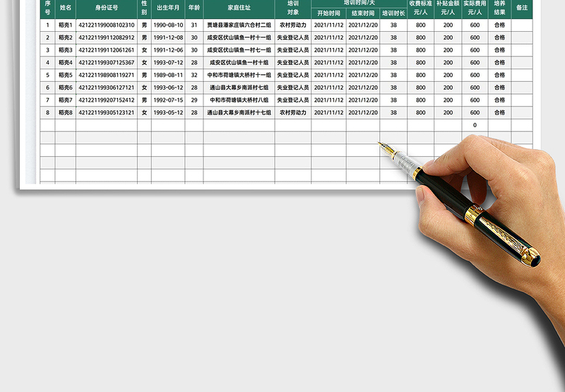Viewport: 565px width, 392px height.
Task: Select birth date cell 1992-07-15
Action: 168,100
